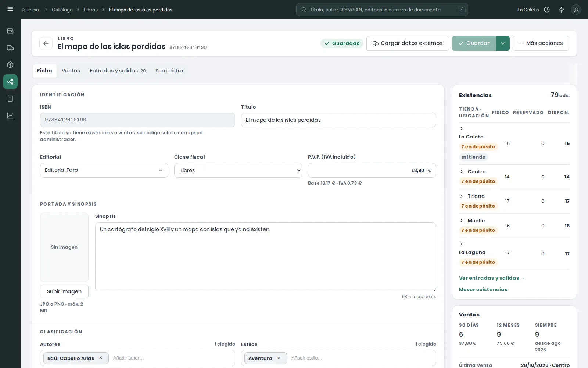Open the Guardar split-button dropdown arrow
This screenshot has height=368, width=588.
(503, 43)
